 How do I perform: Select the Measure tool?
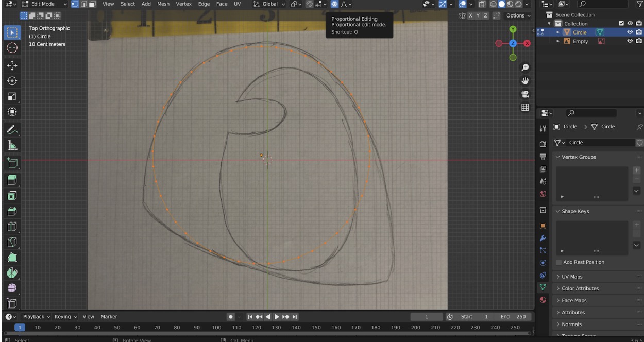coord(13,146)
